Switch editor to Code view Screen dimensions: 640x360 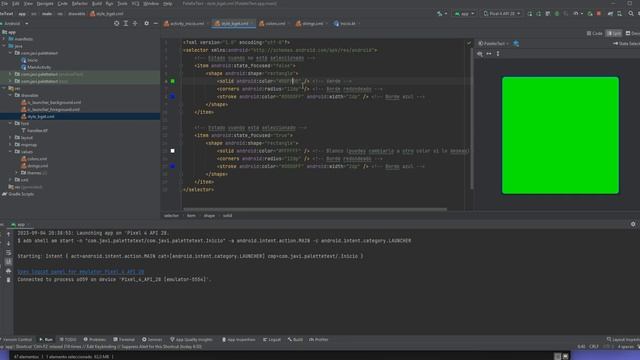point(594,33)
